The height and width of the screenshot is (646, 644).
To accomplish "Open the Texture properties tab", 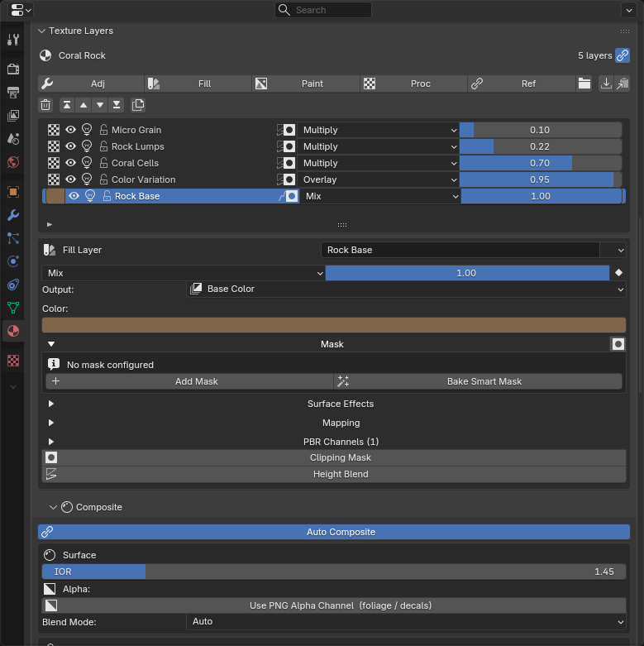I will (x=12, y=361).
